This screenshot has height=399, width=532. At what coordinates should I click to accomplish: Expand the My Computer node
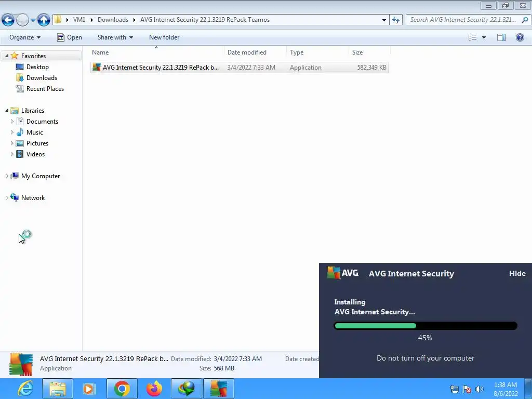pyautogui.click(x=7, y=176)
